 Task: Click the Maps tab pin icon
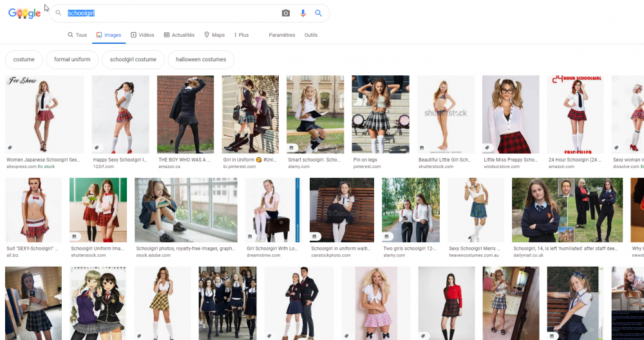pos(207,35)
